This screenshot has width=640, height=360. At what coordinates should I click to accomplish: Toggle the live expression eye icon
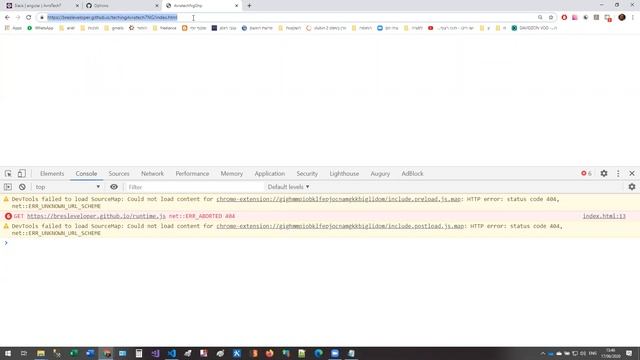(x=114, y=187)
